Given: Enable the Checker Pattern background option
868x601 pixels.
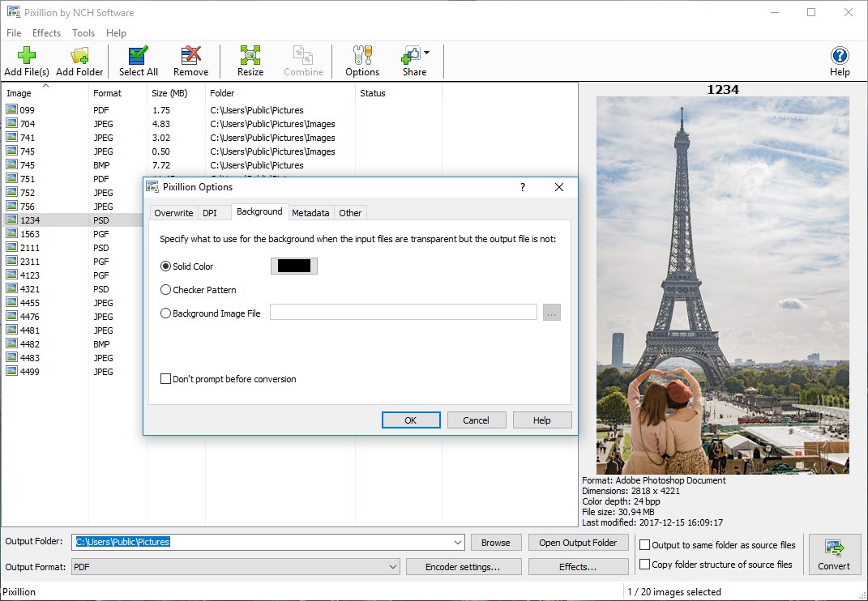Looking at the screenshot, I should coord(165,289).
